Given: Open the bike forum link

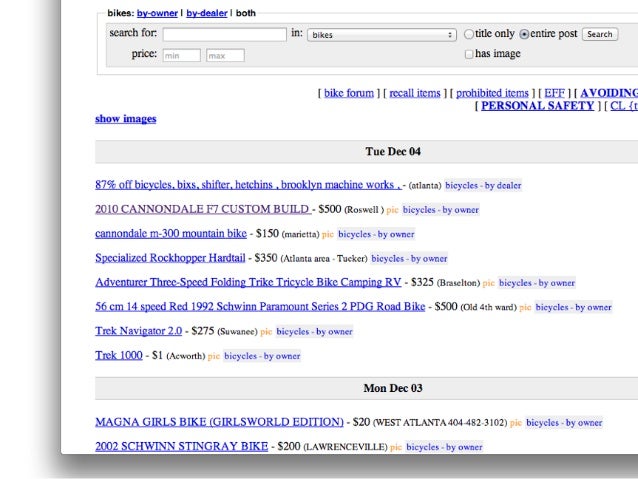Looking at the screenshot, I should (349, 93).
